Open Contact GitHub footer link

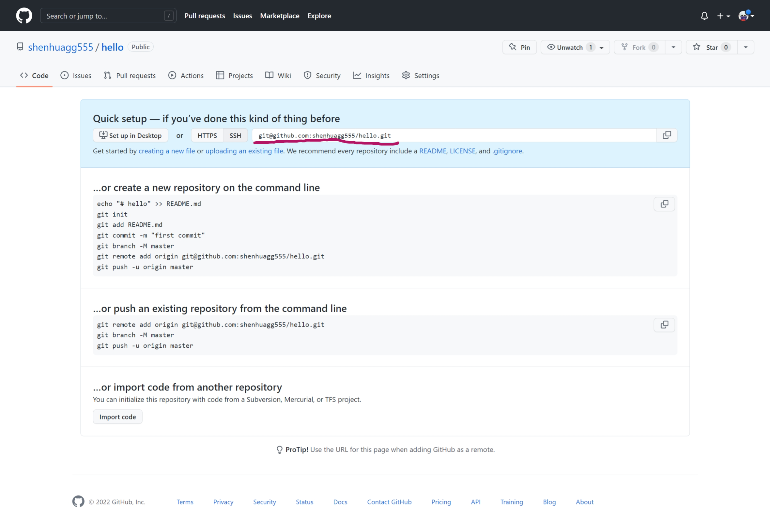pyautogui.click(x=389, y=502)
